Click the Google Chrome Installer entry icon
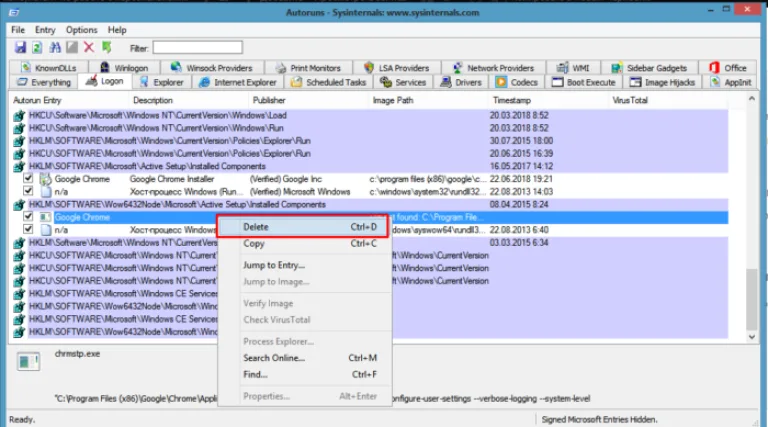 pyautogui.click(x=46, y=179)
